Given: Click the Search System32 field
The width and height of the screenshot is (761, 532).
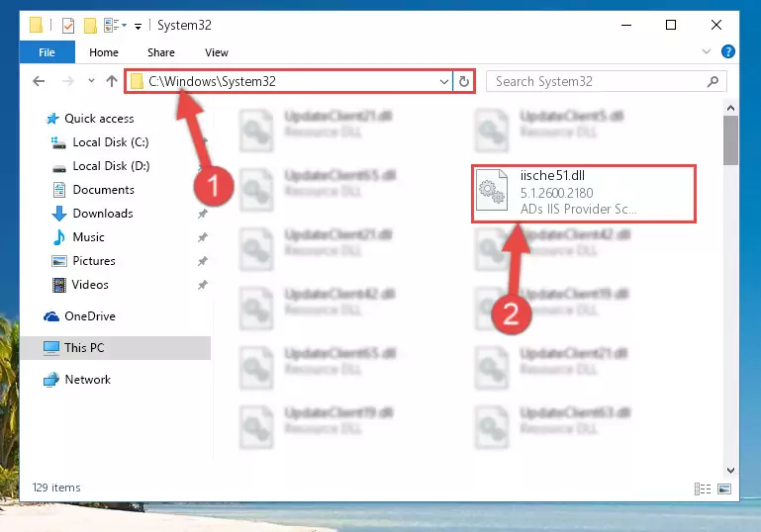Looking at the screenshot, I should click(x=606, y=81).
